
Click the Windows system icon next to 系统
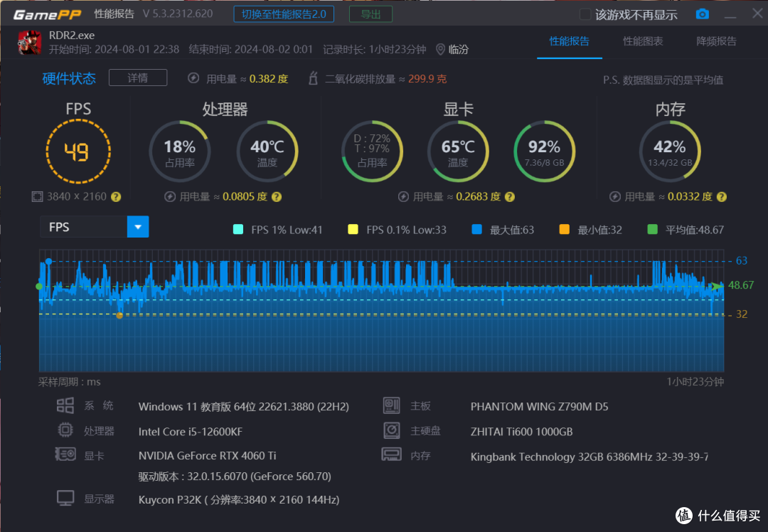coord(65,405)
